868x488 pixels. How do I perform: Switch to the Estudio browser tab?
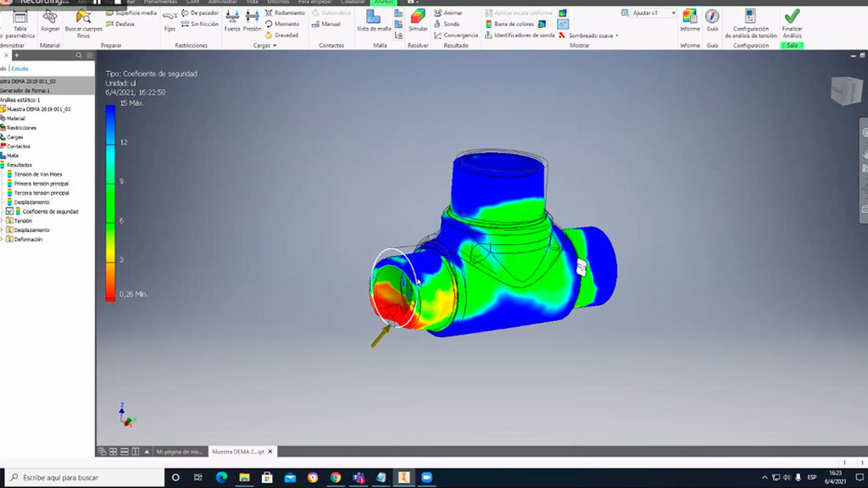click(x=19, y=68)
